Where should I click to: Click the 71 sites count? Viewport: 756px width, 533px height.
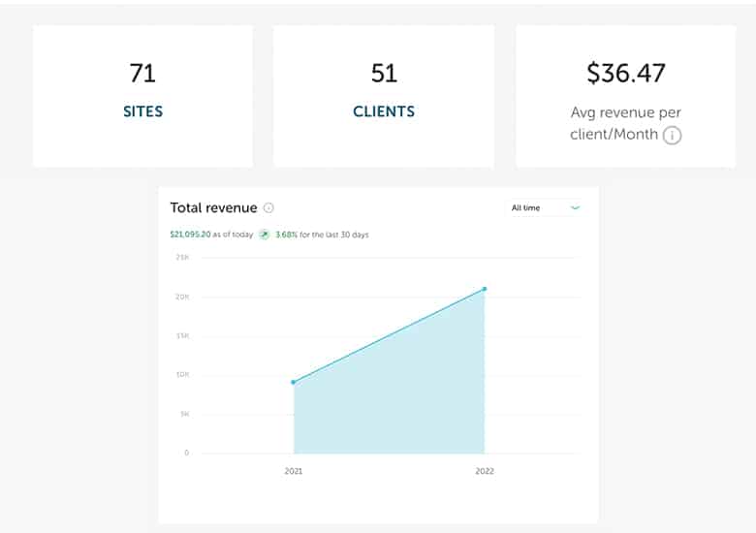coord(142,73)
